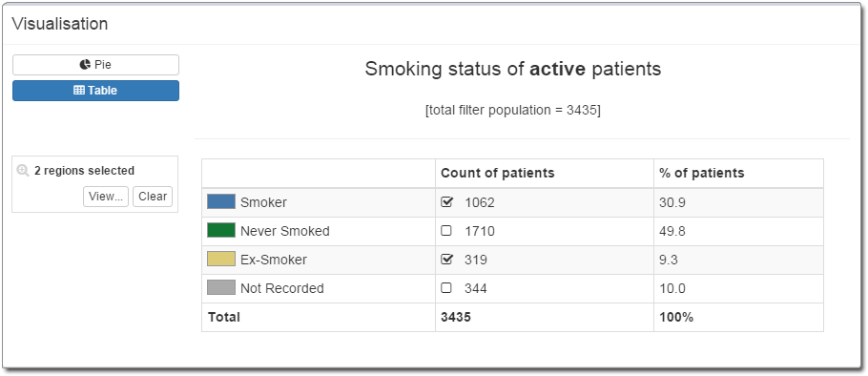
Task: Uncheck the Ex-Smoker count checkbox
Action: pyautogui.click(x=446, y=260)
